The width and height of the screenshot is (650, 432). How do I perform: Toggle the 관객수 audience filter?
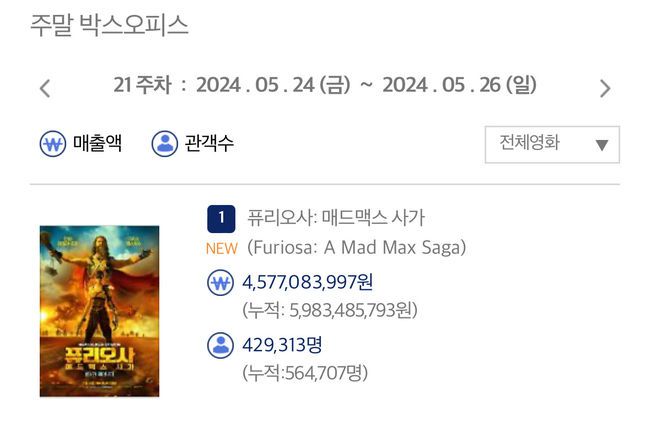[193, 144]
